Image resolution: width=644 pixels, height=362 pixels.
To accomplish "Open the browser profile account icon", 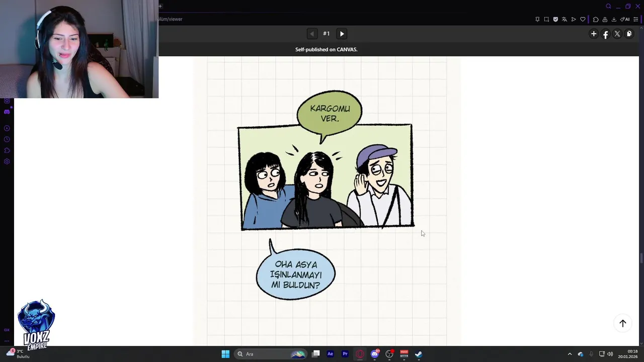I will pyautogui.click(x=605, y=19).
